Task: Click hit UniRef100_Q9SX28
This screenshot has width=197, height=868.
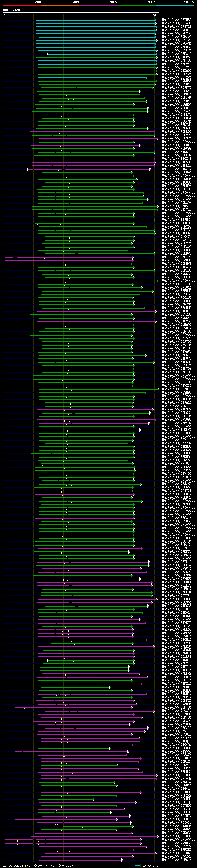Action: pyautogui.click(x=177, y=40)
